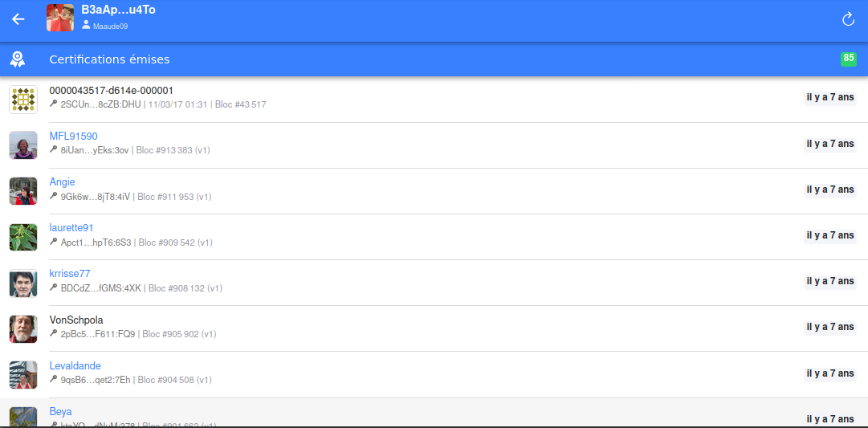This screenshot has height=428, width=868.
Task: Open Levaldande's profile link
Action: (75, 366)
